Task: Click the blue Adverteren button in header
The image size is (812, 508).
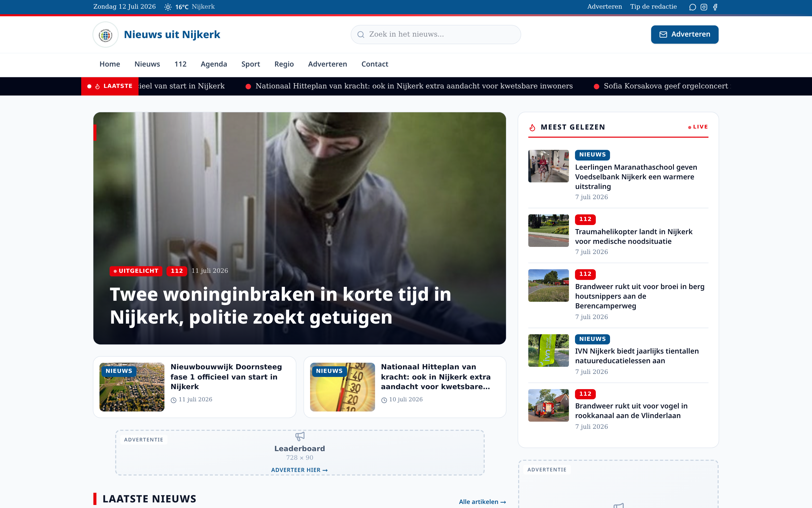Action: click(x=685, y=35)
